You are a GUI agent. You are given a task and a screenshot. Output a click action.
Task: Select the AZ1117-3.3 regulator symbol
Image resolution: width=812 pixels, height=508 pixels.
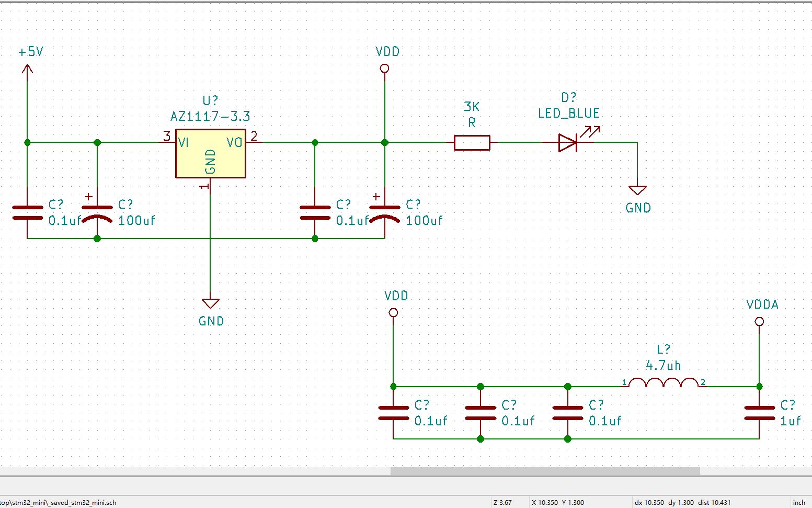tap(209, 153)
